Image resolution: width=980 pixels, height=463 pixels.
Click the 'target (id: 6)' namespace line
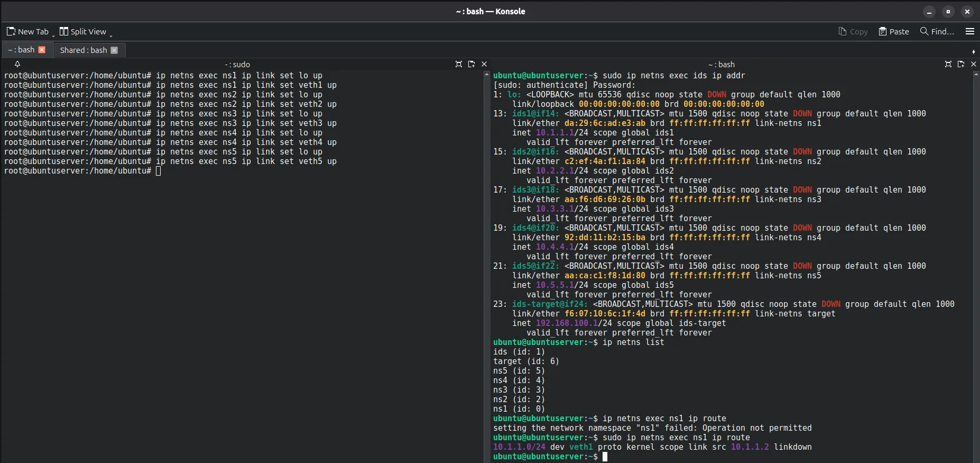526,361
